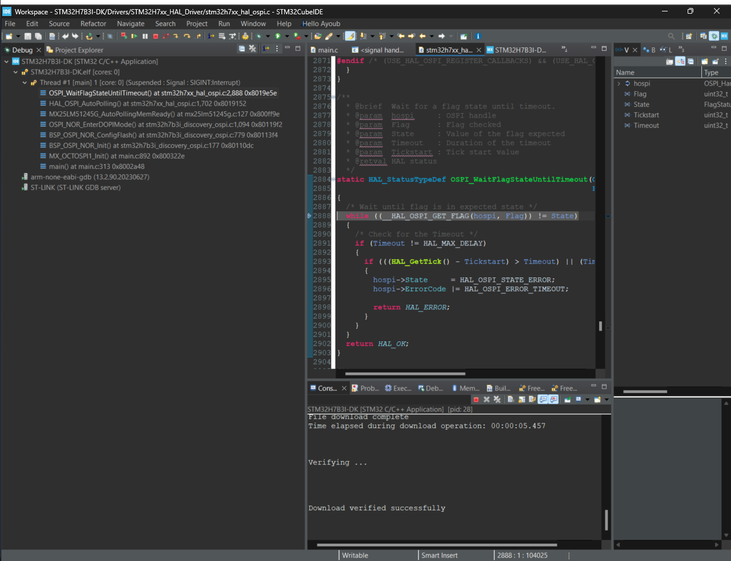This screenshot has height=561, width=731.
Task: Open the File menu
Action: [10, 23]
